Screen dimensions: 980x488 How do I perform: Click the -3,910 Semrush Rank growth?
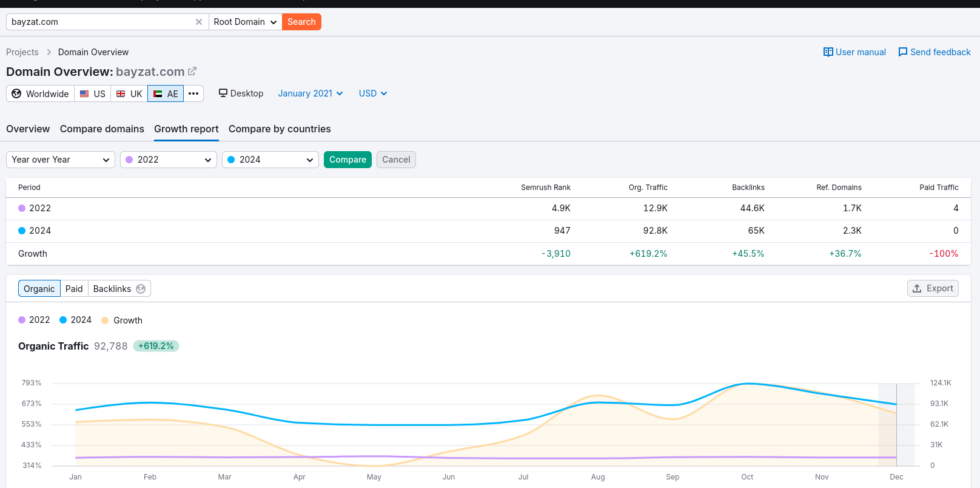click(x=556, y=254)
